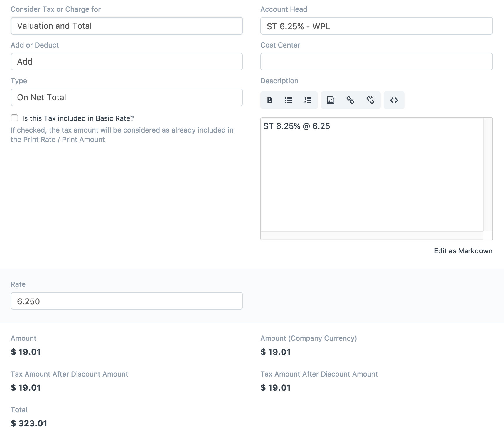Click into the empty Cost Center field

pyautogui.click(x=376, y=62)
